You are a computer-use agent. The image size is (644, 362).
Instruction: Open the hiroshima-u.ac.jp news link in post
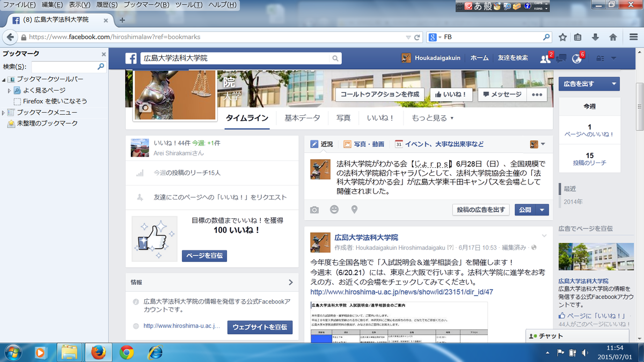[402, 292]
